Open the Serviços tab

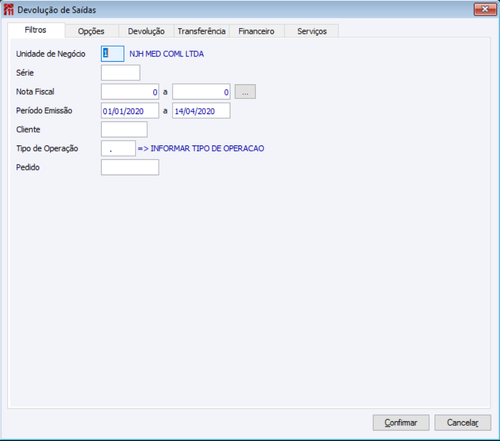pos(312,31)
